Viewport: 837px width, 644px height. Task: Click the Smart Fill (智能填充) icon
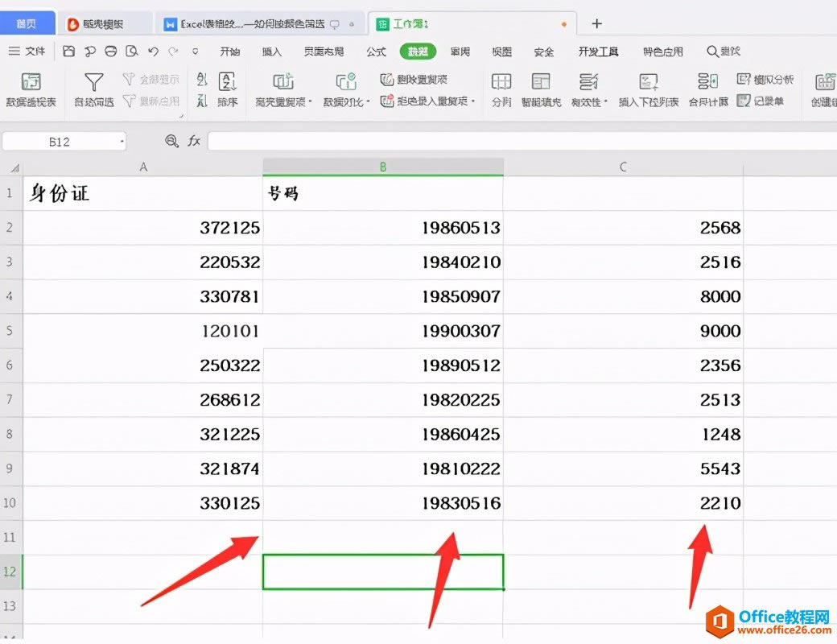(541, 81)
